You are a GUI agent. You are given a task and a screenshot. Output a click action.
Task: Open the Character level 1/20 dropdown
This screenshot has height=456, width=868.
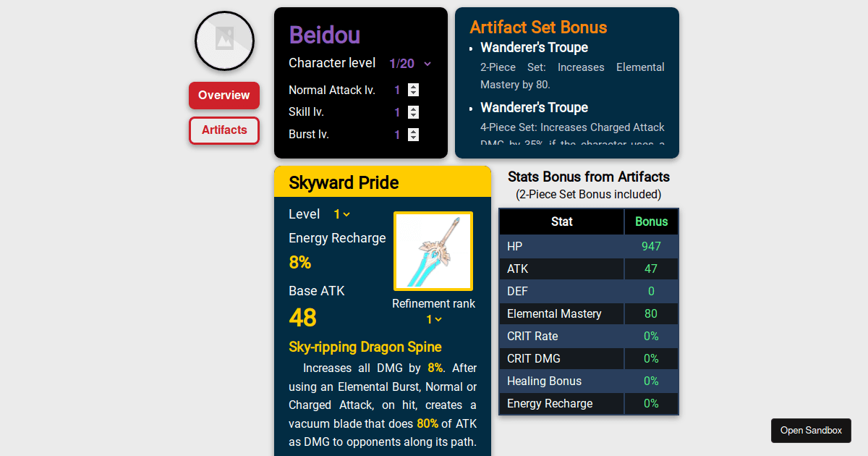tap(410, 64)
